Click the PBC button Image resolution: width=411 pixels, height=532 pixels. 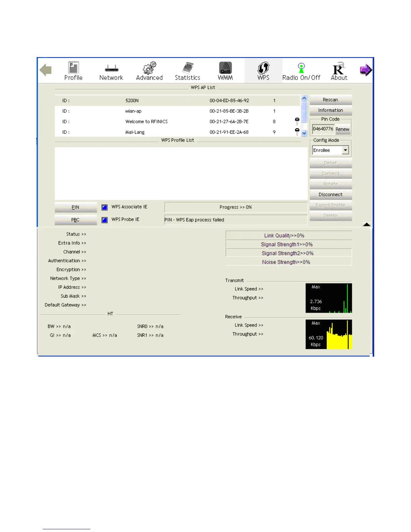point(76,220)
